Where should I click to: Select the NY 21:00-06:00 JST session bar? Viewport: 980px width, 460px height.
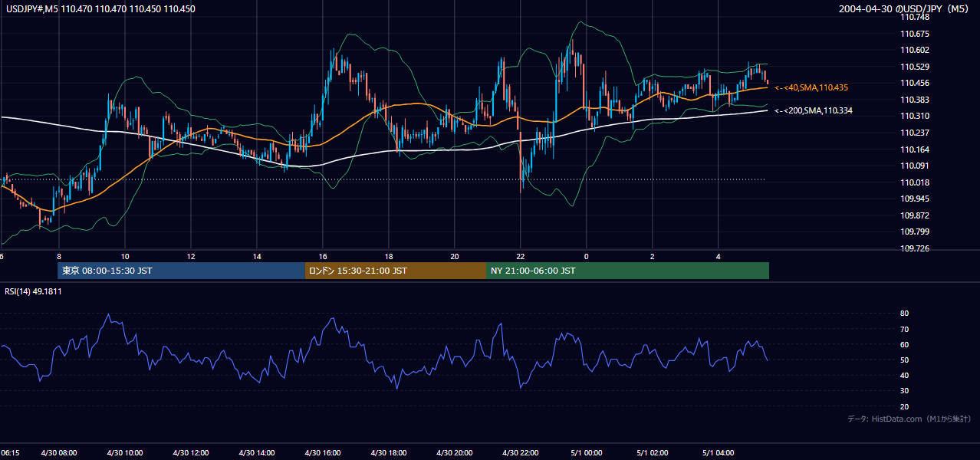pos(627,271)
